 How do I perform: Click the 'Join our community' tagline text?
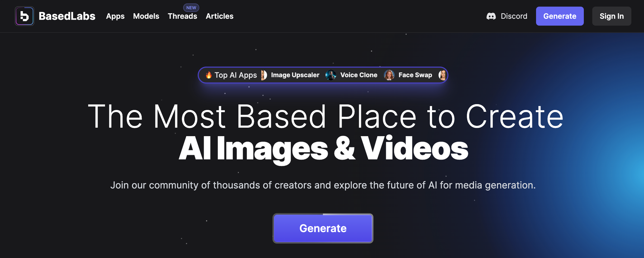(323, 185)
